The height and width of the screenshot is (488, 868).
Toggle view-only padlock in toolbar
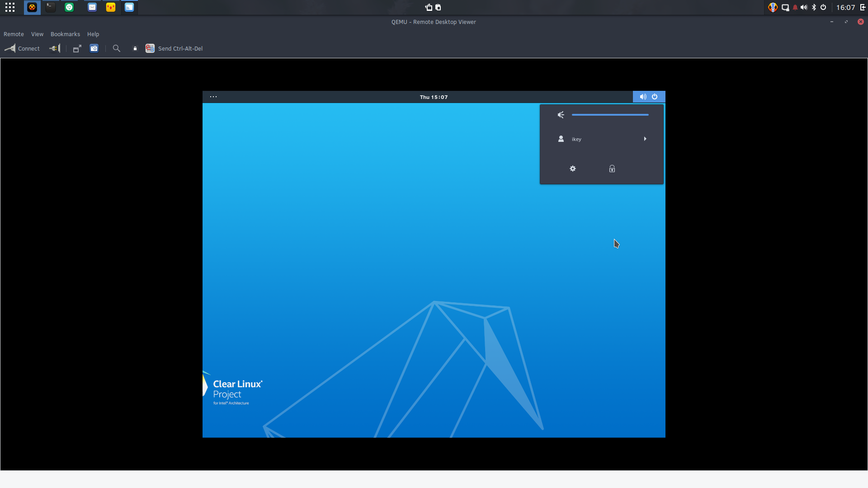click(x=135, y=48)
